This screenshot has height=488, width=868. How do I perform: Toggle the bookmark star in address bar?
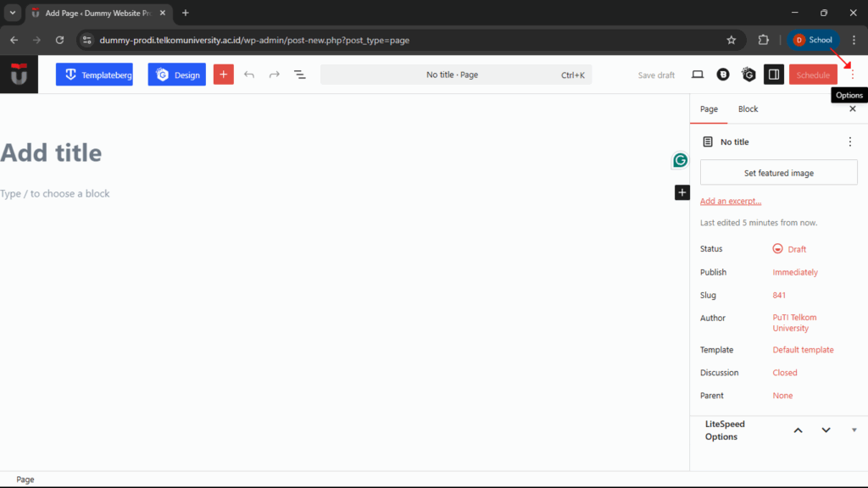click(x=731, y=39)
